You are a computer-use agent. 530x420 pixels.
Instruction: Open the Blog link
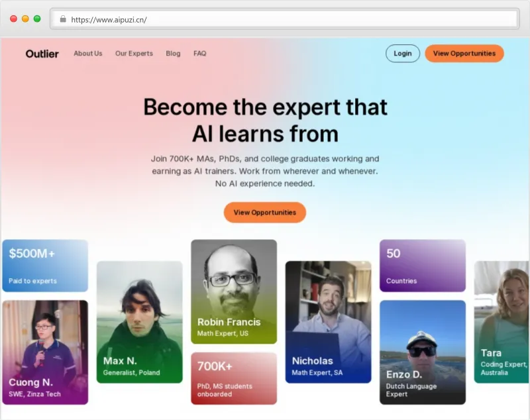[173, 54]
